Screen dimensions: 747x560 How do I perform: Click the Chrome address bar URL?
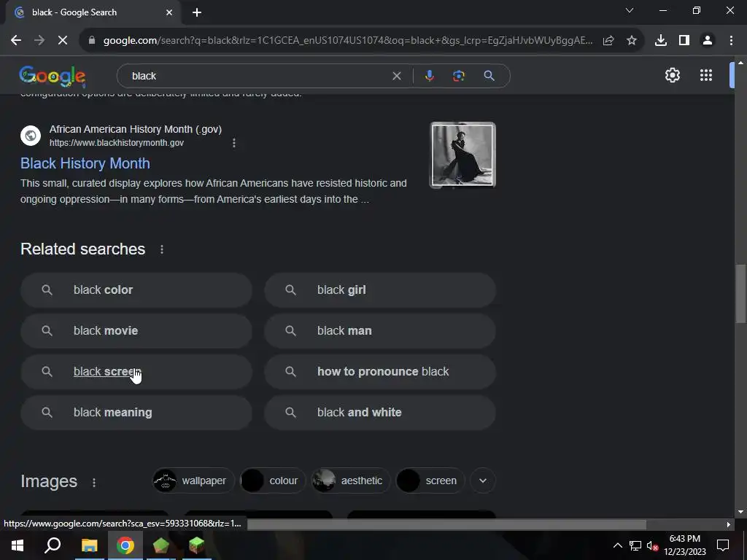[348, 41]
